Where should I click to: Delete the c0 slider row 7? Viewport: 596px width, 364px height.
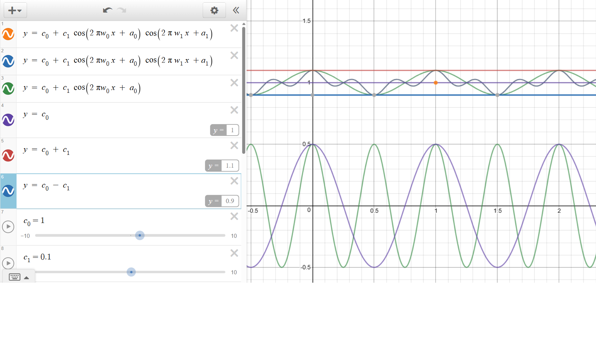tap(234, 216)
